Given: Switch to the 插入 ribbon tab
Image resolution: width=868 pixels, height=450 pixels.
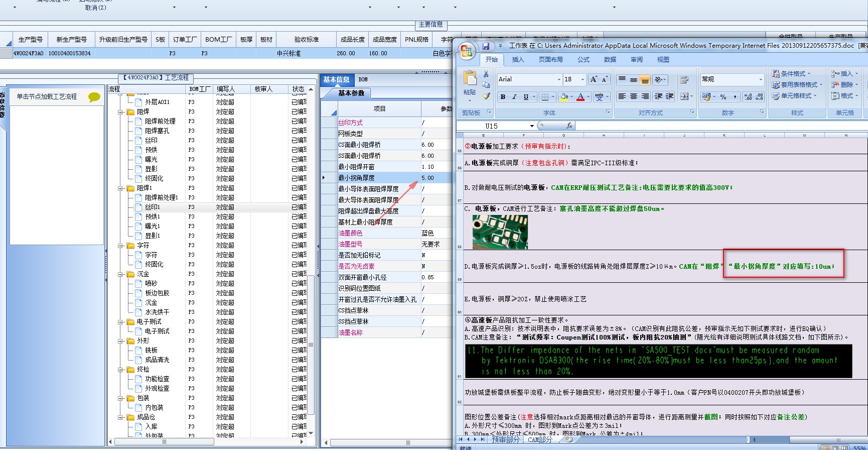Looking at the screenshot, I should (518, 59).
